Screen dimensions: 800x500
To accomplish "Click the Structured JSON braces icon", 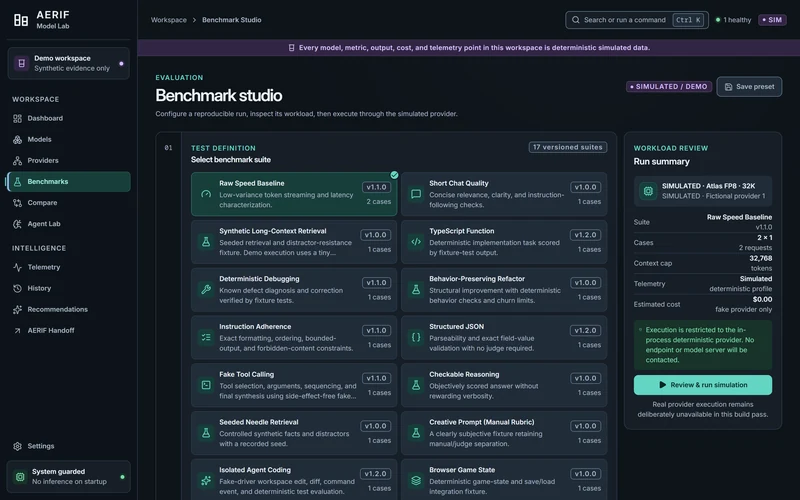I will [x=416, y=337].
